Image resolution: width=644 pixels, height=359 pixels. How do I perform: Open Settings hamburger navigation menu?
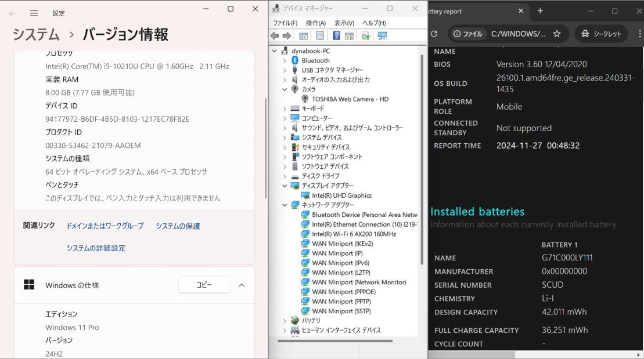[x=34, y=13]
